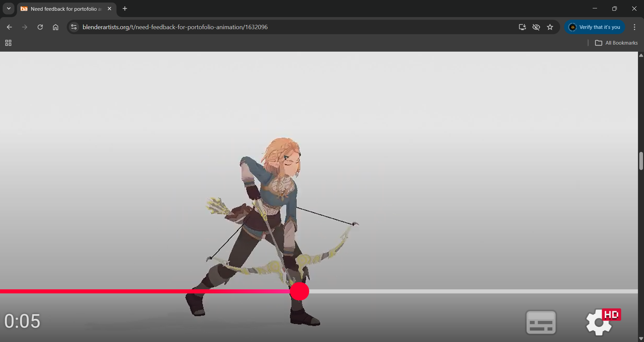The image size is (644, 342).
Task: Go back to previous page
Action: [x=9, y=27]
